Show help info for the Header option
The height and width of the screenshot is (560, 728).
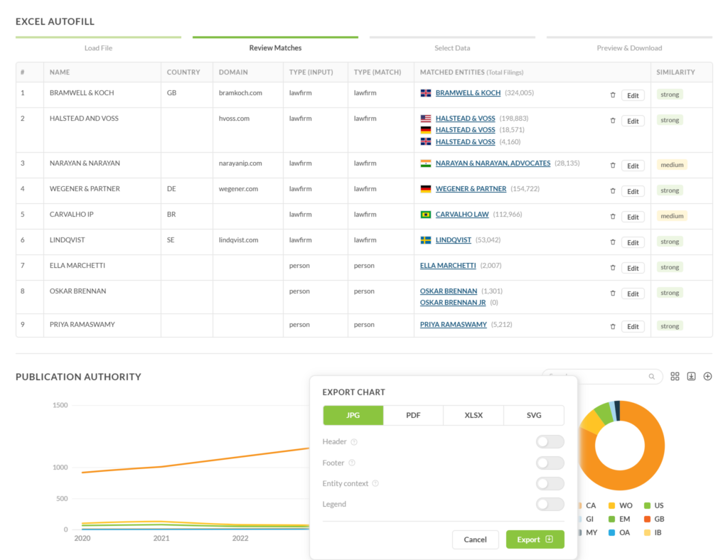(x=354, y=442)
